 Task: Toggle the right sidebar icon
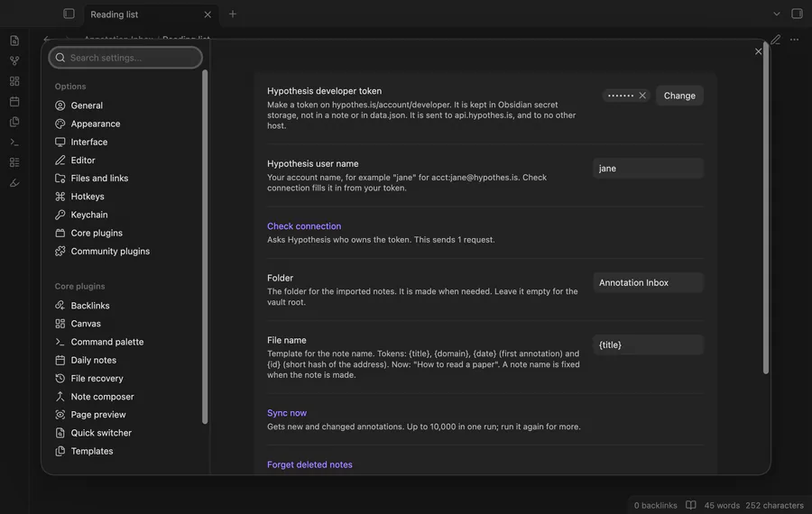click(x=797, y=14)
